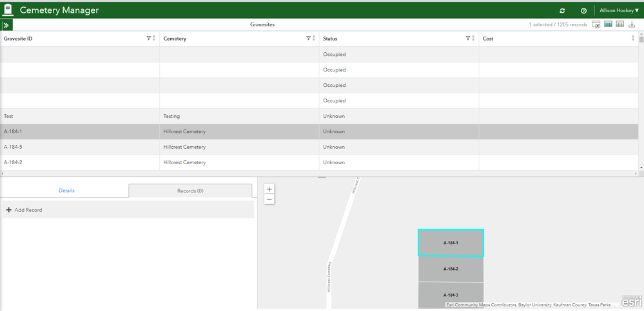Filter the Gravesite ID column
The image size is (644, 311).
[x=149, y=38]
